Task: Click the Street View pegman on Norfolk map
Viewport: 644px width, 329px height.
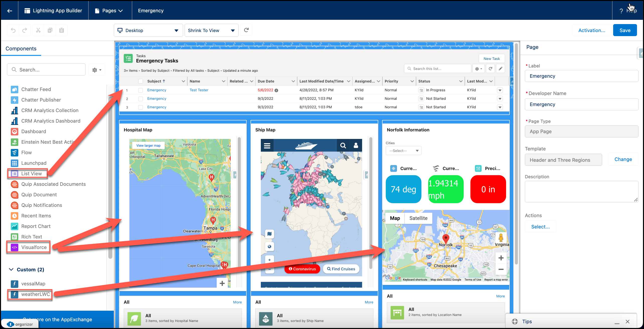Action: 501,237
